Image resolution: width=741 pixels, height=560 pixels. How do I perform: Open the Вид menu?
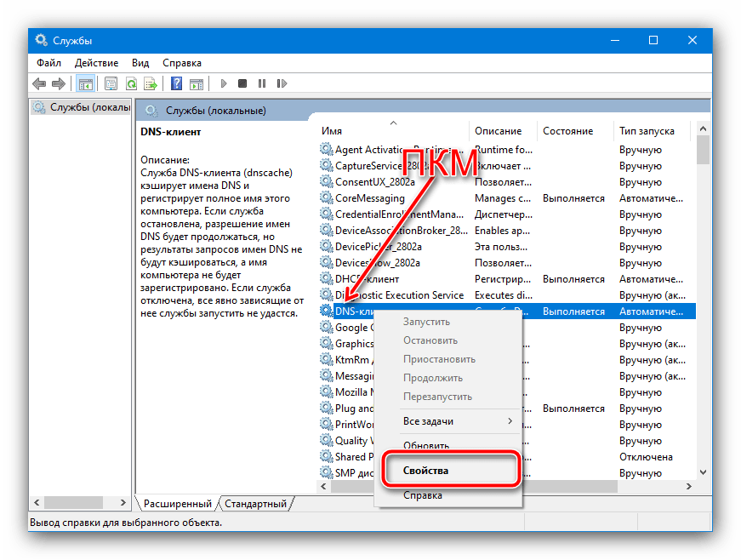click(x=140, y=63)
